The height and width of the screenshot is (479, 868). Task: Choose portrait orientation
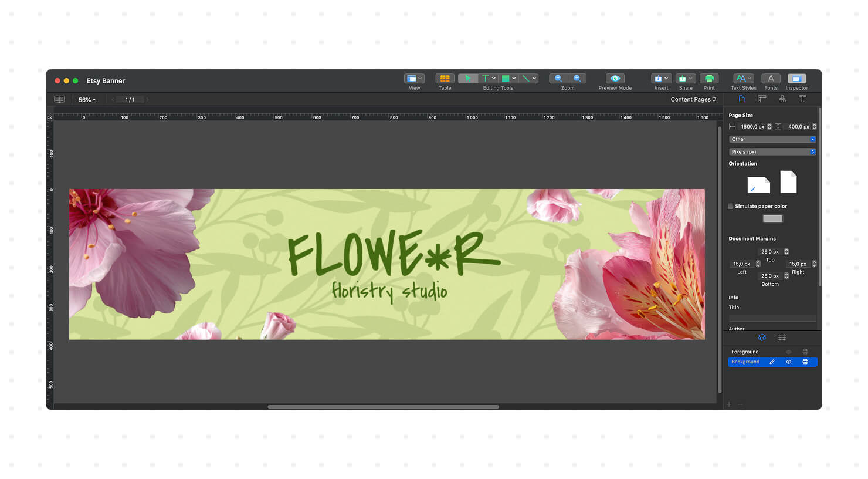(788, 182)
